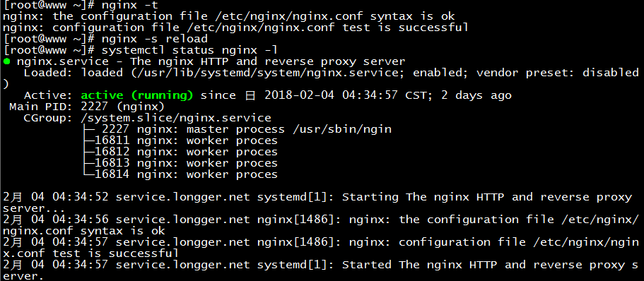This screenshot has height=281, width=644.
Task: Select worker process 16814 tree entry
Action: pos(181,175)
